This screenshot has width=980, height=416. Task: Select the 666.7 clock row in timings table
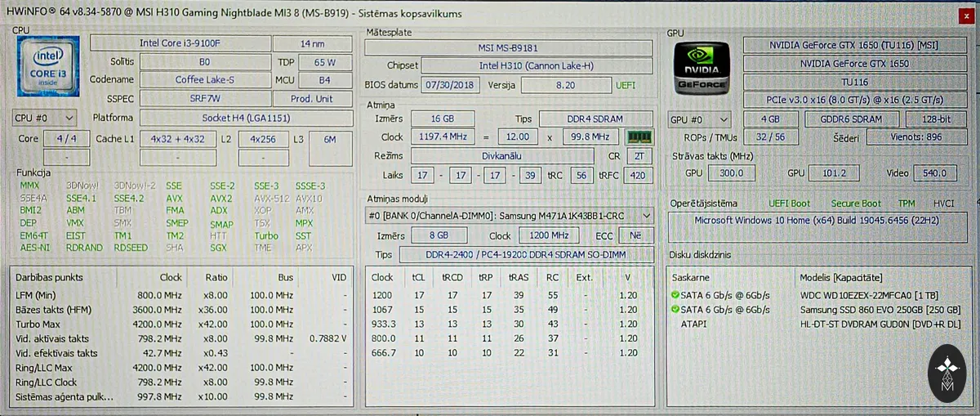510,353
